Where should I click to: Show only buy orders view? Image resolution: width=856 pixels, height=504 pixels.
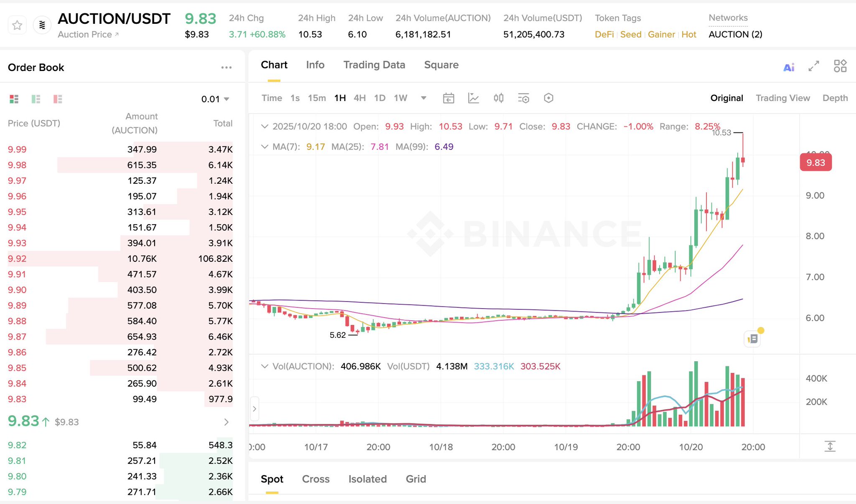pos(36,99)
